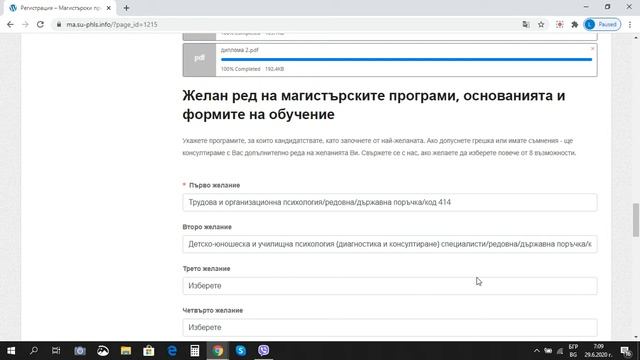The width and height of the screenshot is (640, 360).
Task: Open the Първо желание dropdown
Action: click(x=390, y=202)
